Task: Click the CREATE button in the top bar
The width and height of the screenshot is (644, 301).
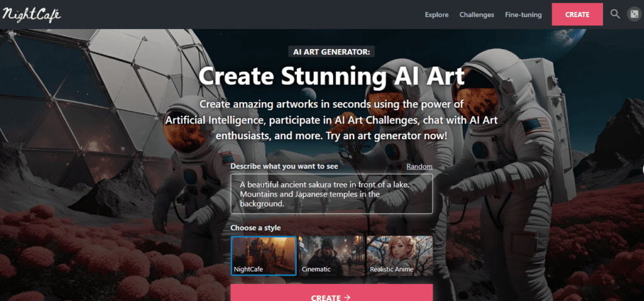Action: (x=577, y=14)
